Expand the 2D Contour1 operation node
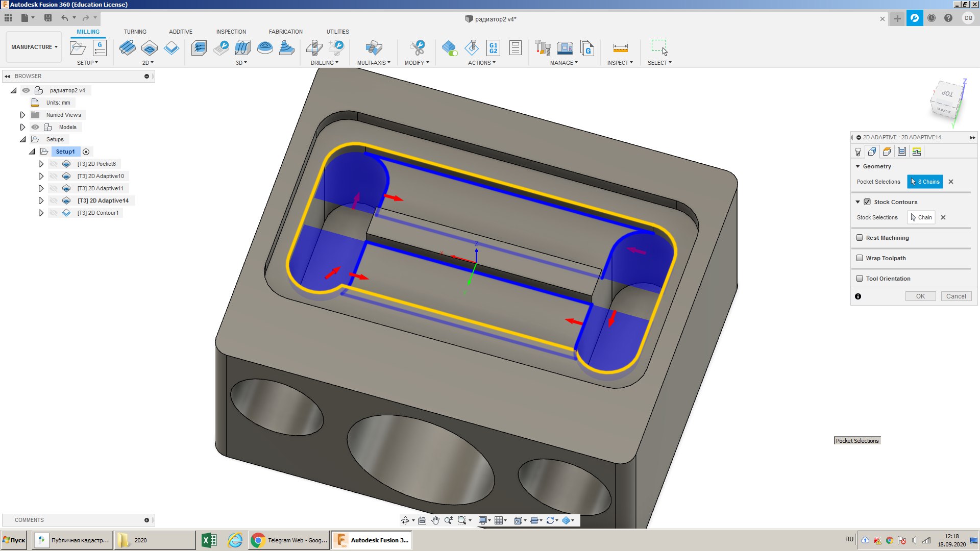This screenshot has width=980, height=551. pyautogui.click(x=41, y=213)
